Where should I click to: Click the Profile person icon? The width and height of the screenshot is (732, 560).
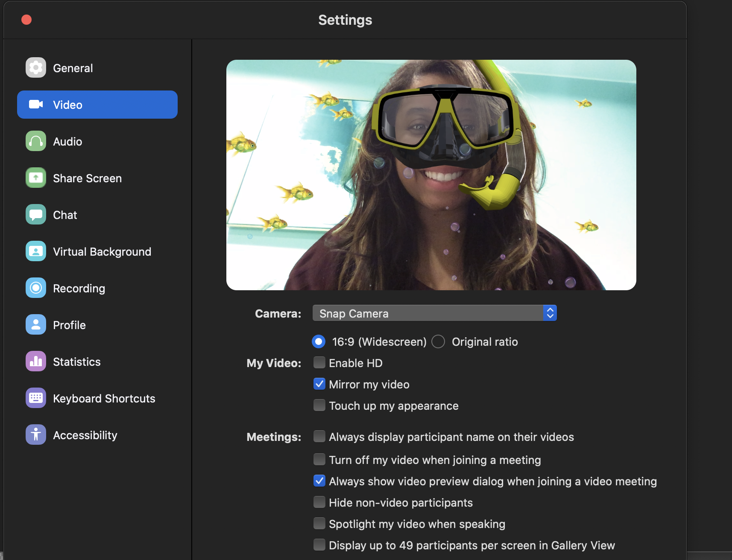point(36,324)
